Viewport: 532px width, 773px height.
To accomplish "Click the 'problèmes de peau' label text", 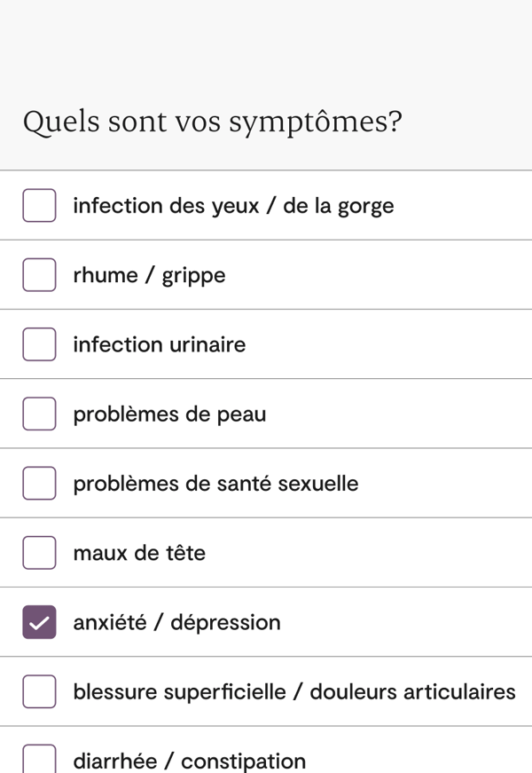I will coord(169,414).
